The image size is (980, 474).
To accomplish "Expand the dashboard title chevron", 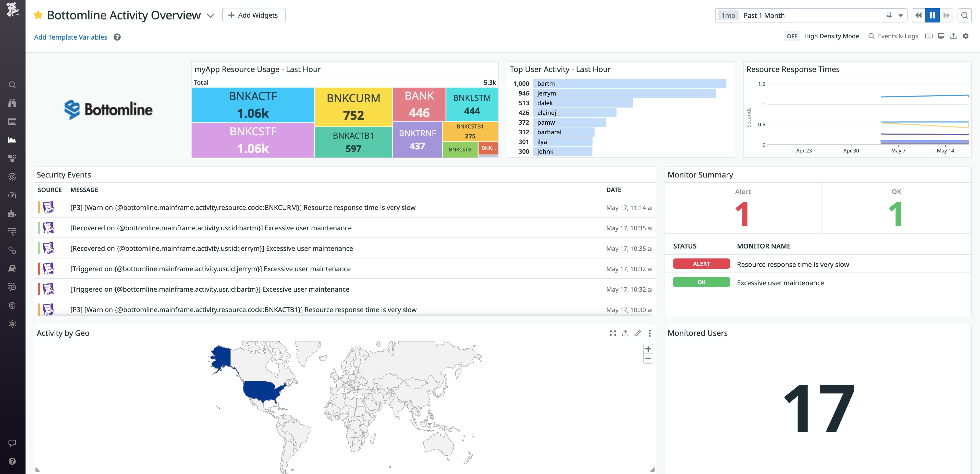I will [211, 16].
